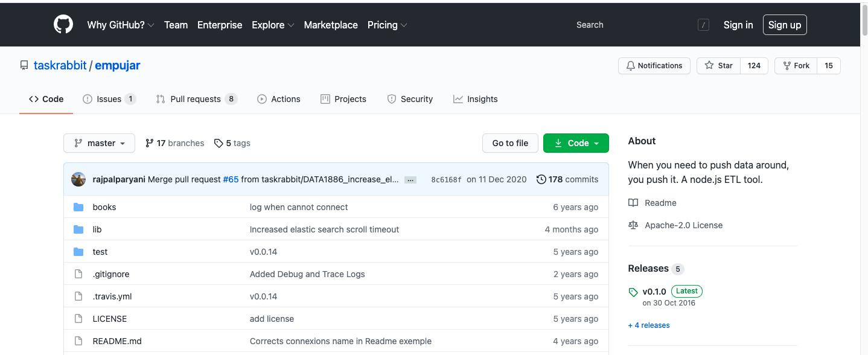Expand the truncated commit message ellipsis
This screenshot has height=355, width=868.
click(x=410, y=180)
